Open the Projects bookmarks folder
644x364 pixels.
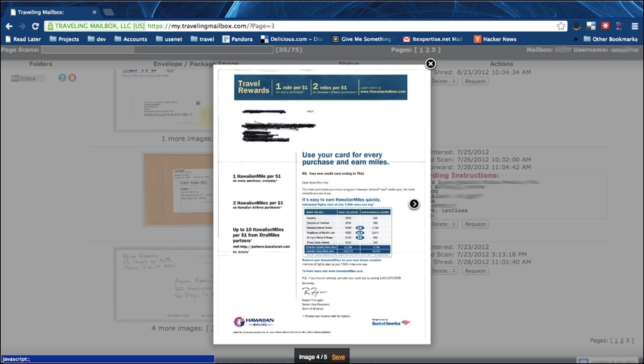64,39
